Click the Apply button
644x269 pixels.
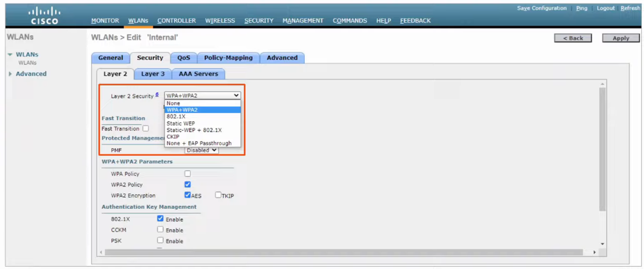pos(620,38)
